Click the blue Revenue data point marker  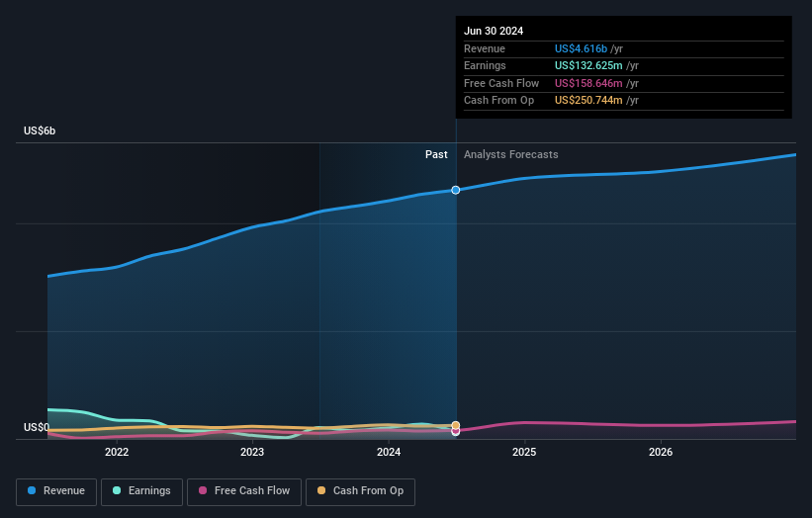[x=456, y=190]
